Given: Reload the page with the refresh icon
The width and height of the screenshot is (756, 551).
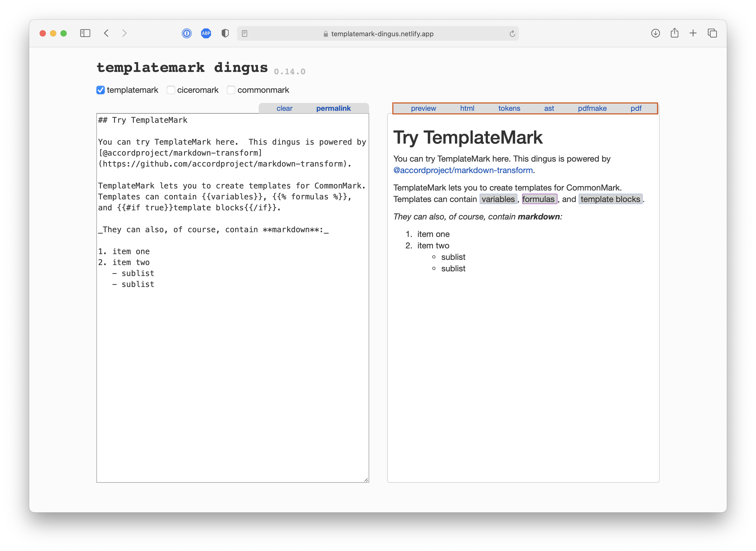Looking at the screenshot, I should tap(512, 33).
